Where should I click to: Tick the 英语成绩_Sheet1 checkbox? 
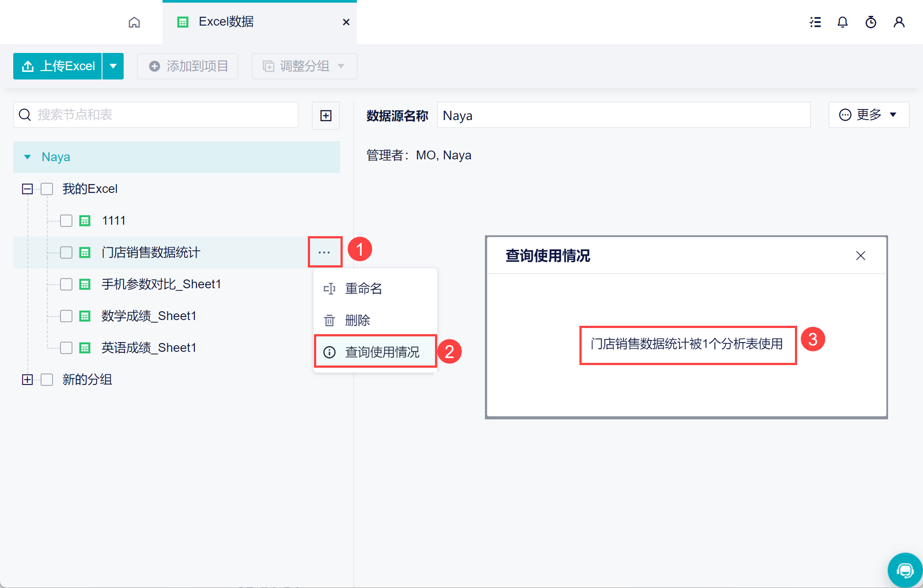(66, 348)
